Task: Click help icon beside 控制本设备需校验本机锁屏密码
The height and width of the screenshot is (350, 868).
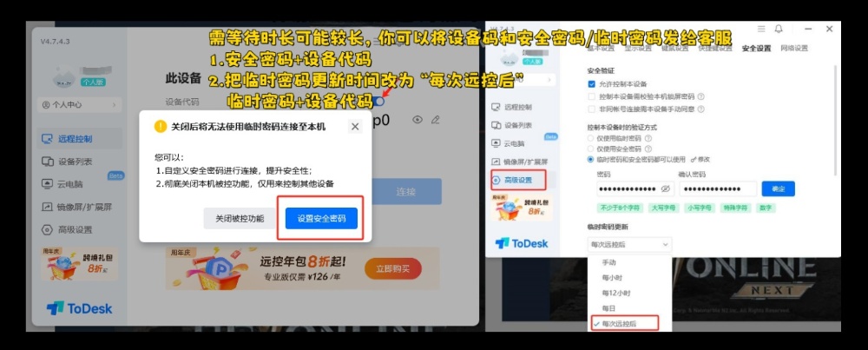Action: click(x=700, y=96)
